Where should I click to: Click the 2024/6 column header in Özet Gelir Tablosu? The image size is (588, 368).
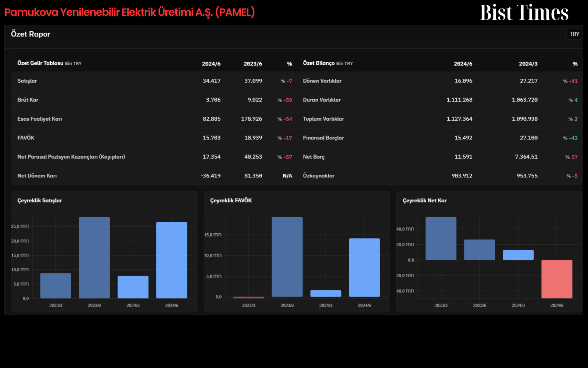click(x=211, y=64)
